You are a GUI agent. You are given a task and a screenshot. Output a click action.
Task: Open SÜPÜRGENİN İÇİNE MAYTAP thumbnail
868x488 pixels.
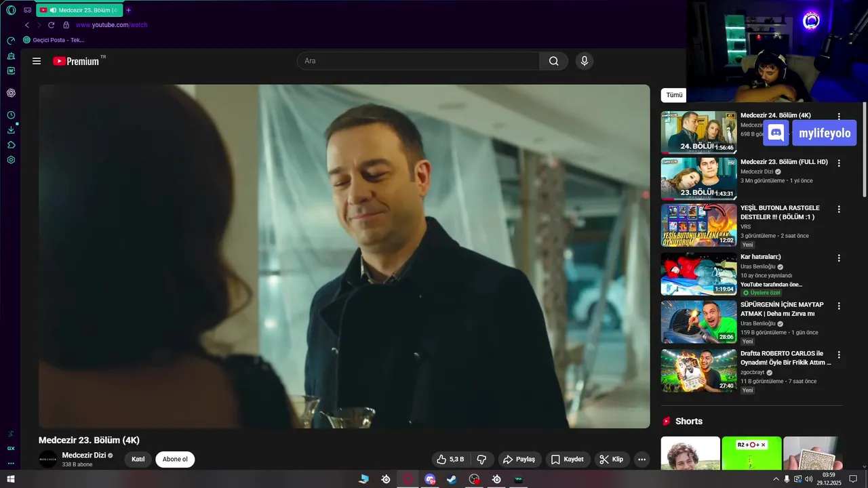pyautogui.click(x=698, y=322)
